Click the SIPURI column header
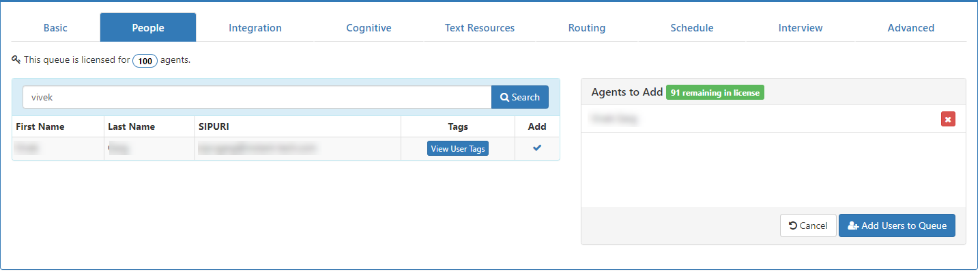Viewport: 980px width, 274px height. coord(214,126)
